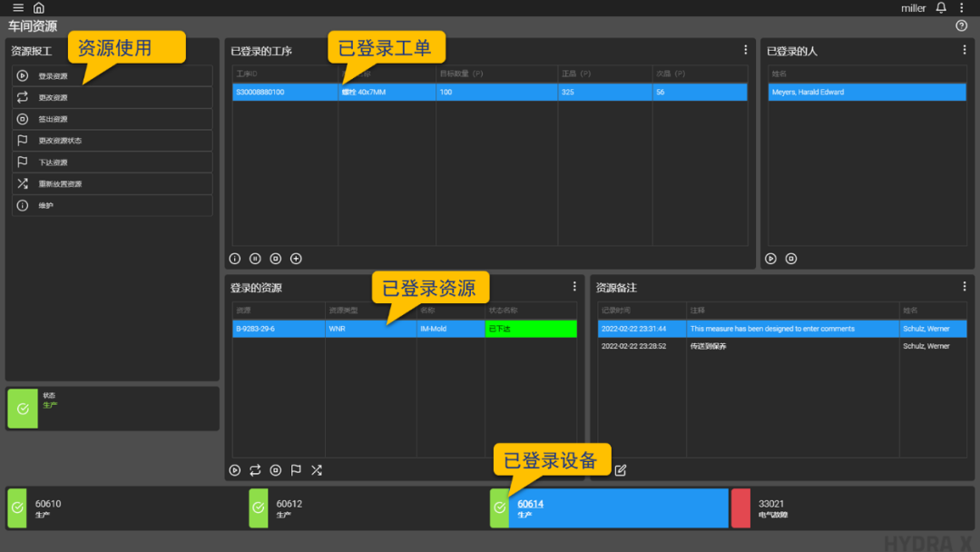Screen dimensions: 980x552
Task: Click the pause icon under 已登录的工序 table
Action: point(255,259)
